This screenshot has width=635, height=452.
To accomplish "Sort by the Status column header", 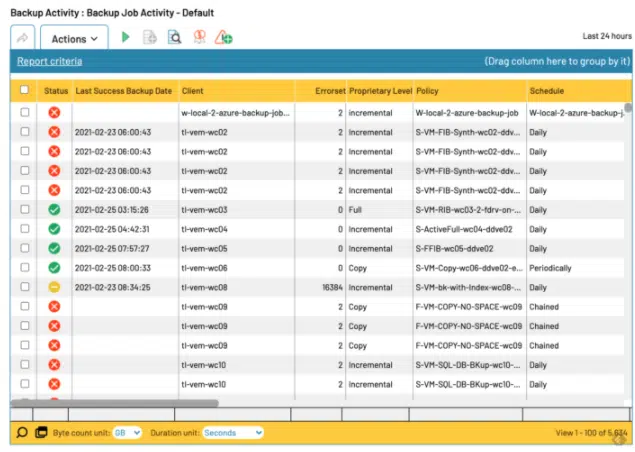I will [x=56, y=91].
